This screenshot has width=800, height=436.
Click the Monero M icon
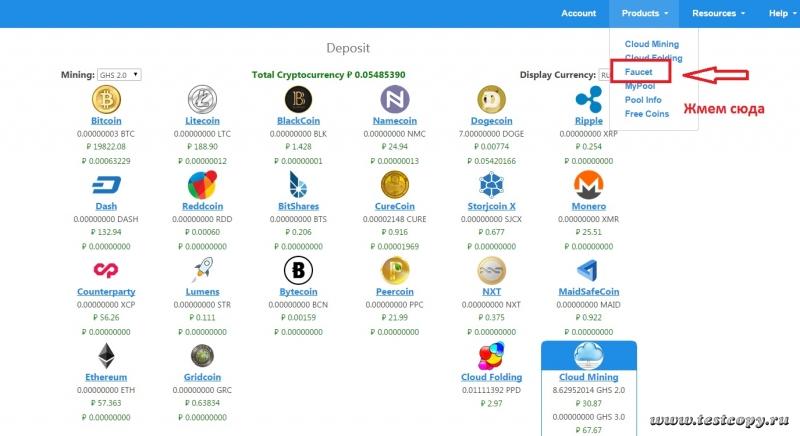pos(588,185)
